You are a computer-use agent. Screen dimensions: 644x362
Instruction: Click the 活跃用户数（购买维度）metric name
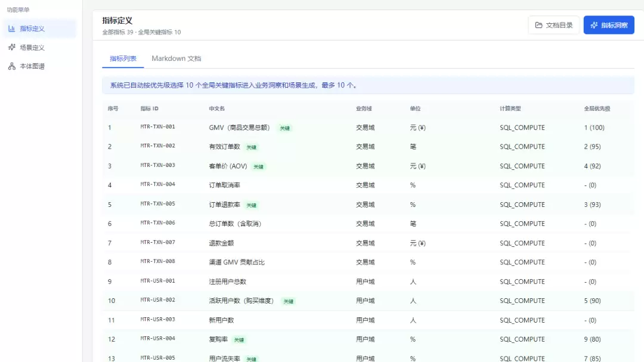[241, 301]
